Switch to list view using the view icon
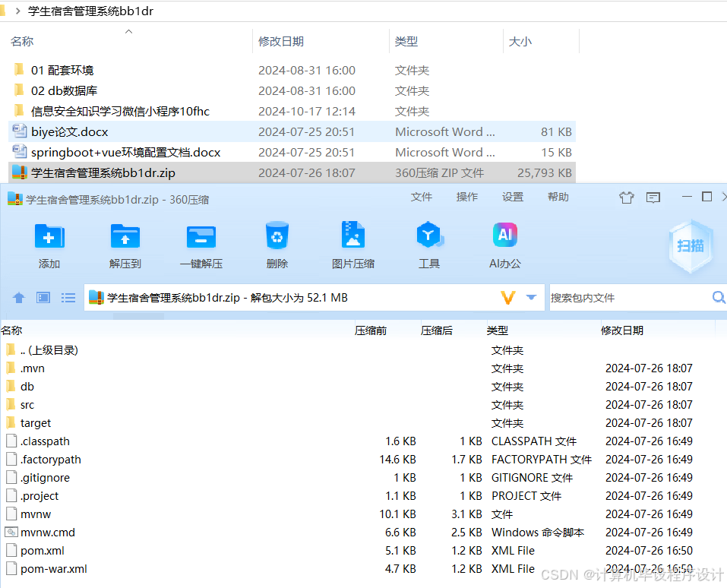Image resolution: width=727 pixels, height=588 pixels. click(x=68, y=297)
